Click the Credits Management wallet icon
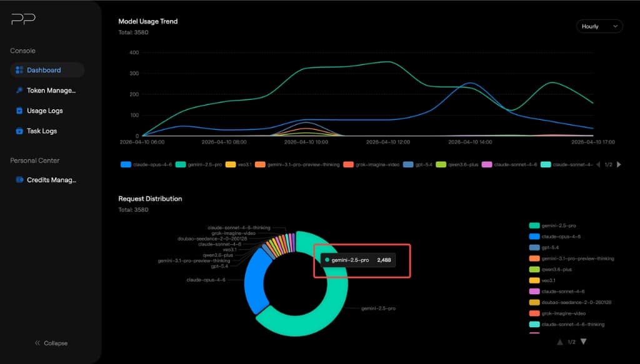640x364 pixels. click(19, 180)
